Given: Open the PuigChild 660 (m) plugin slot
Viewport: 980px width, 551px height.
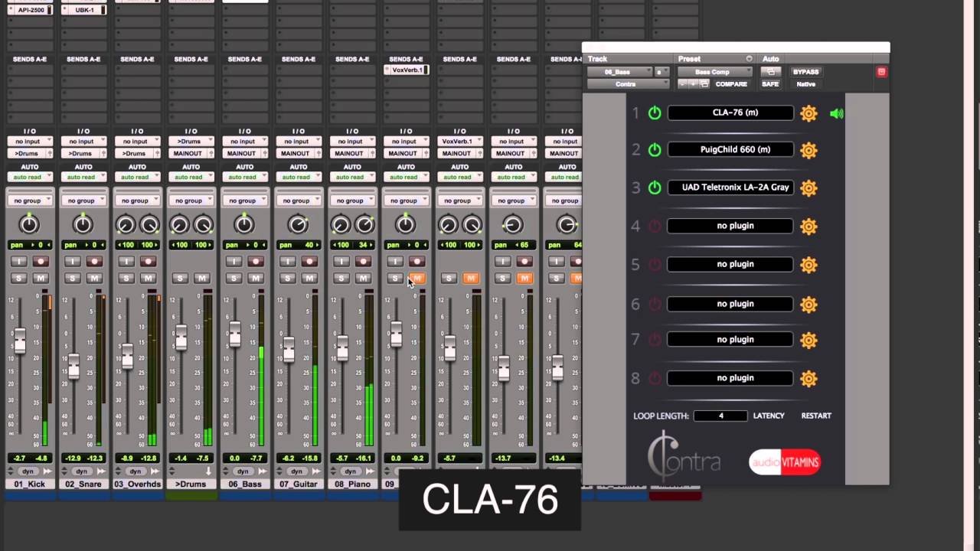Looking at the screenshot, I should [x=730, y=150].
